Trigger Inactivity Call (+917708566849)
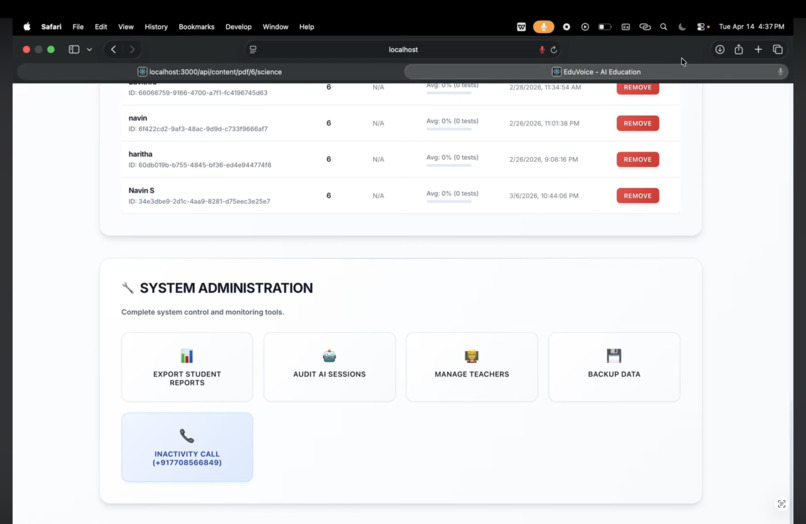The width and height of the screenshot is (806, 524). pos(187,447)
